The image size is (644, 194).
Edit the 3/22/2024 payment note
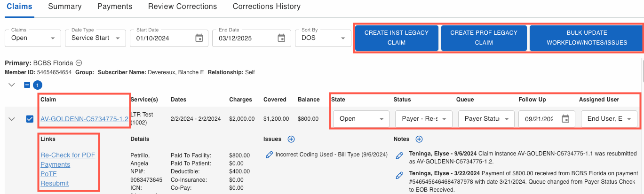click(x=399, y=175)
